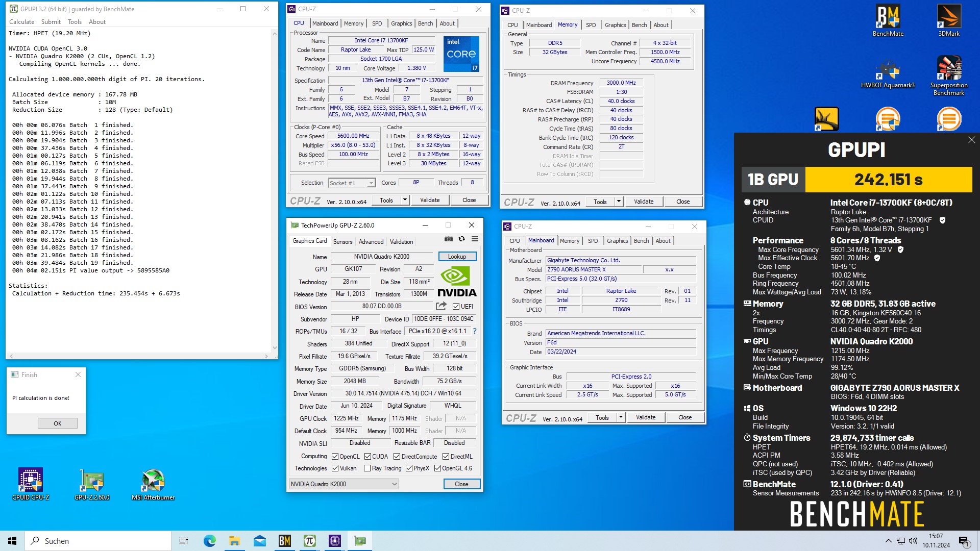Toggle the OpenCL checkbox
The height and width of the screenshot is (551, 980).
click(335, 457)
